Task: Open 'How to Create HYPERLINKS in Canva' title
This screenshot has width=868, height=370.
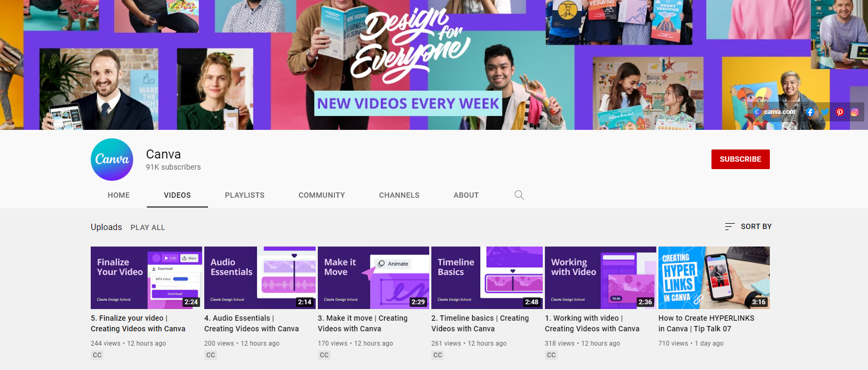Action: (706, 323)
